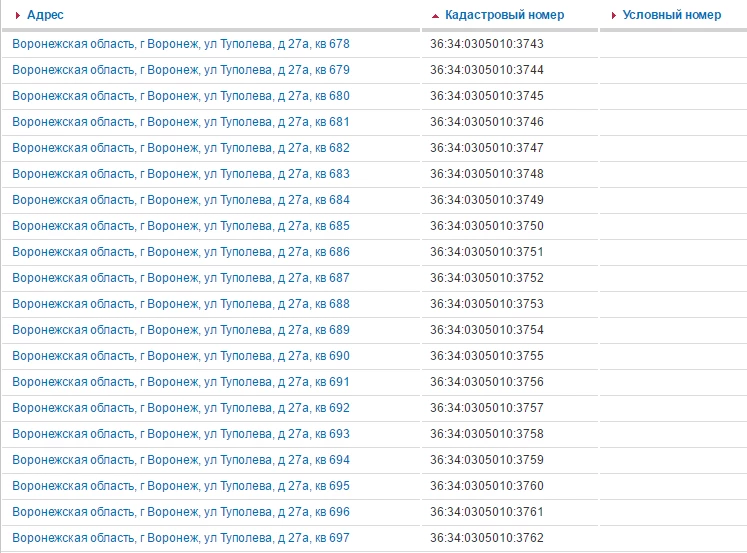Open address link for кв 695
Screen dimensions: 747x553
181,486
